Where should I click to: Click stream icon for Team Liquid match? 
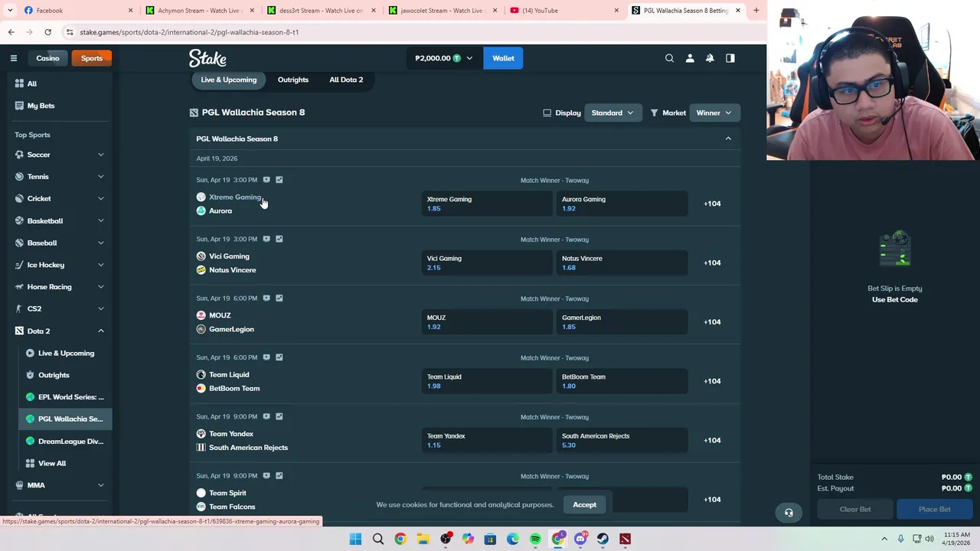pyautogui.click(x=266, y=357)
